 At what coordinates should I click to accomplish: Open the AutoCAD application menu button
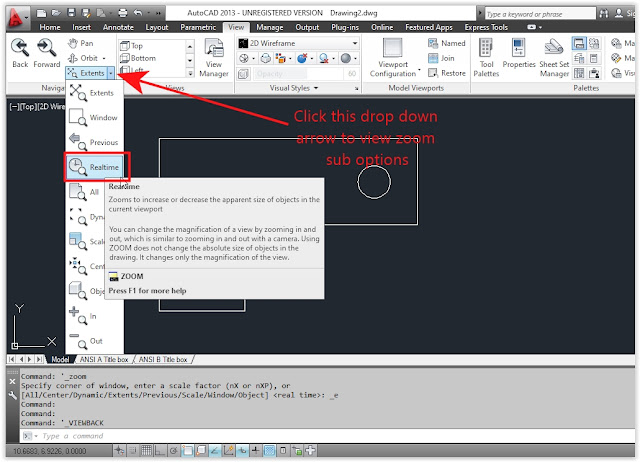pos(16,18)
